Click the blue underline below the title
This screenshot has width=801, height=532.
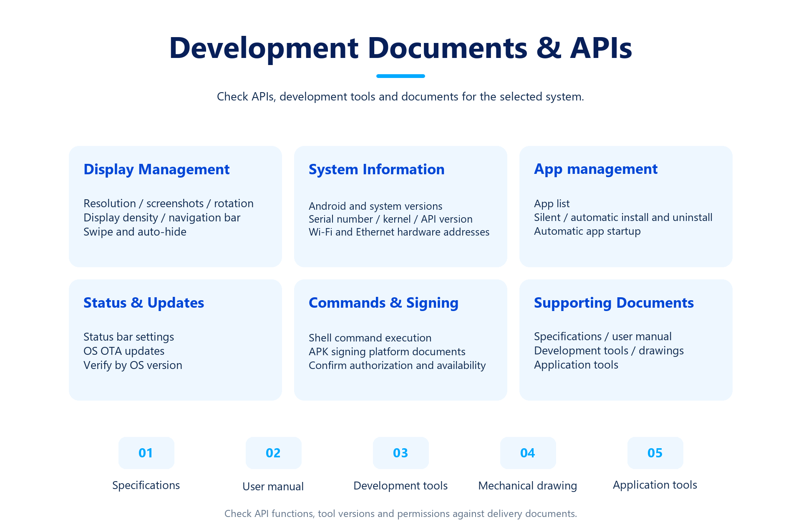400,76
